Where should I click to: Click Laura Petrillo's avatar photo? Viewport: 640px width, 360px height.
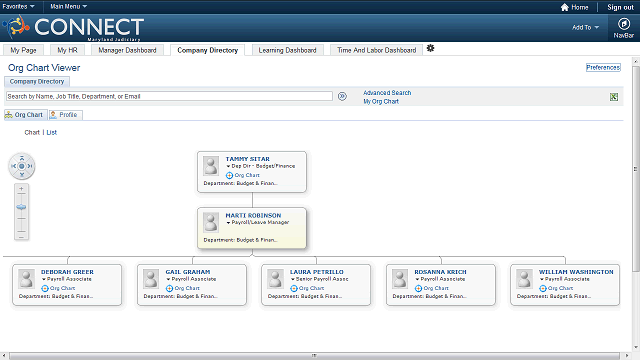(276, 280)
